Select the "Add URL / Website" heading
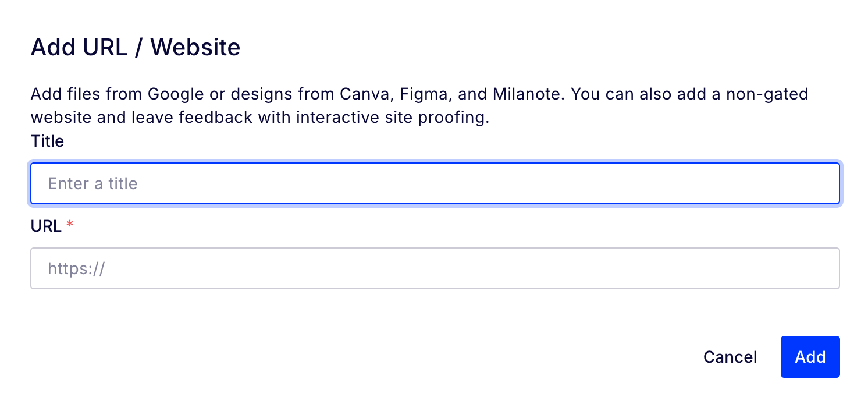Screen dimensions: 868x411 click(135, 47)
